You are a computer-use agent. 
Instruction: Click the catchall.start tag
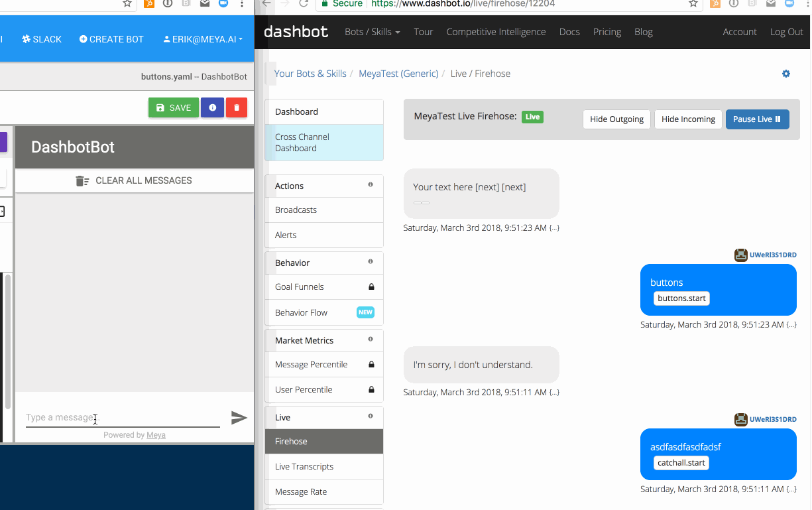pos(681,463)
